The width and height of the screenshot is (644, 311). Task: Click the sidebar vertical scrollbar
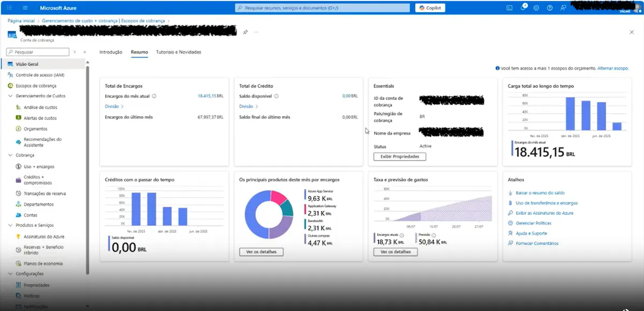click(x=87, y=169)
